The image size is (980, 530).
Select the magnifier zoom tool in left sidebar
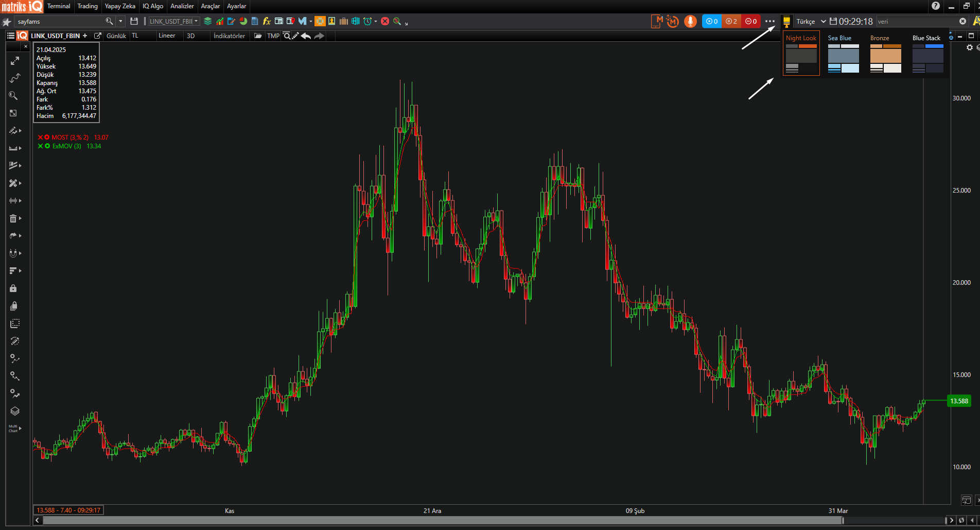pos(14,96)
